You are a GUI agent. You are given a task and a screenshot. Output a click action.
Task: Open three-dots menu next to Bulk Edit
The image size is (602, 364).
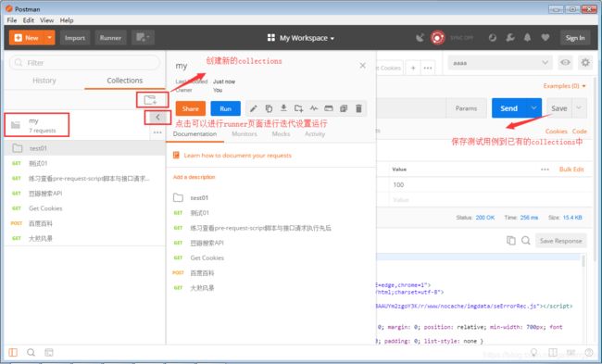tap(545, 169)
